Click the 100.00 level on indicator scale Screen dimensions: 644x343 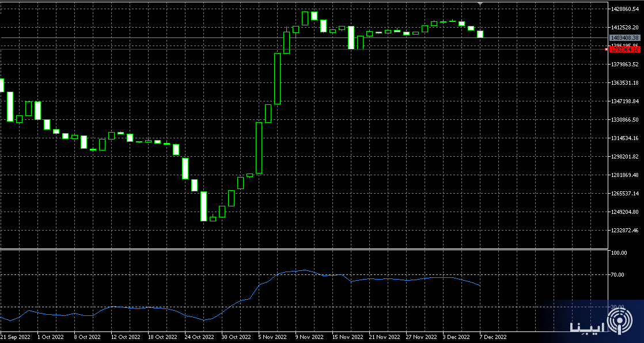(619, 253)
